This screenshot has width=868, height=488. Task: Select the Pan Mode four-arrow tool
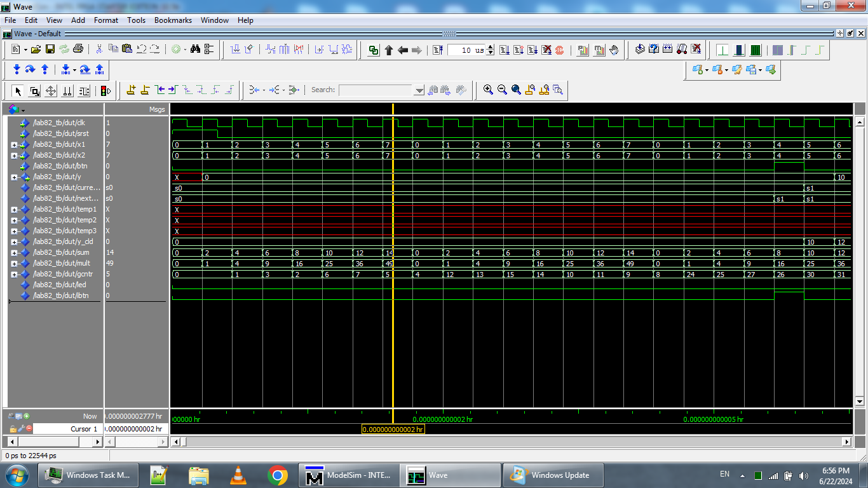(x=51, y=91)
